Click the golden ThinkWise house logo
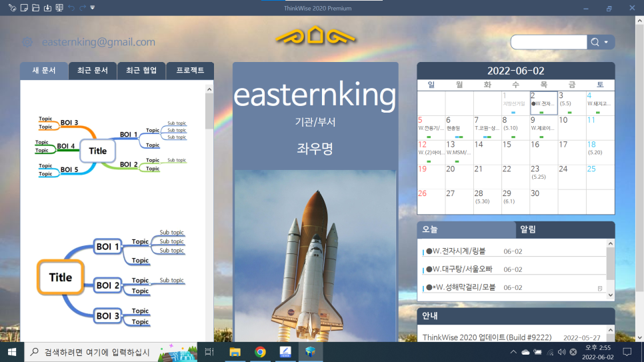Viewport: 644px width, 362px height. point(315,35)
